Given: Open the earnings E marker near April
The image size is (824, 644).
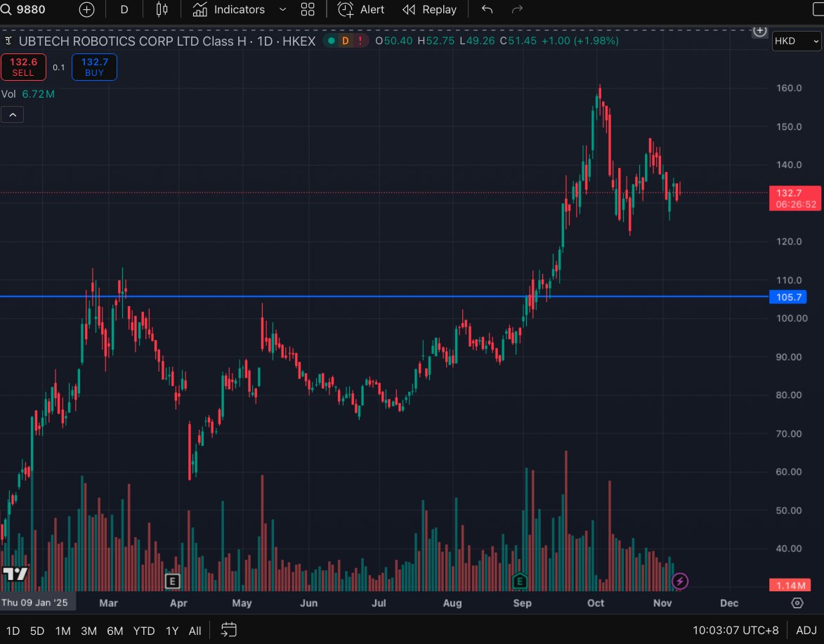Looking at the screenshot, I should coord(172,581).
